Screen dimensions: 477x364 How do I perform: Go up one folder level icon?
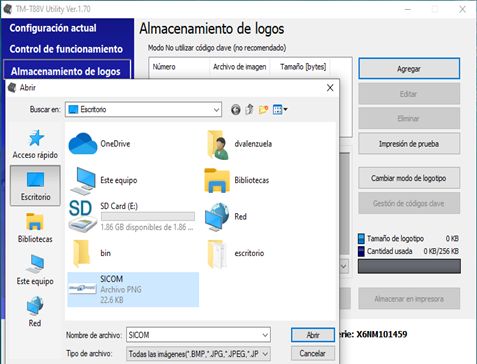249,109
